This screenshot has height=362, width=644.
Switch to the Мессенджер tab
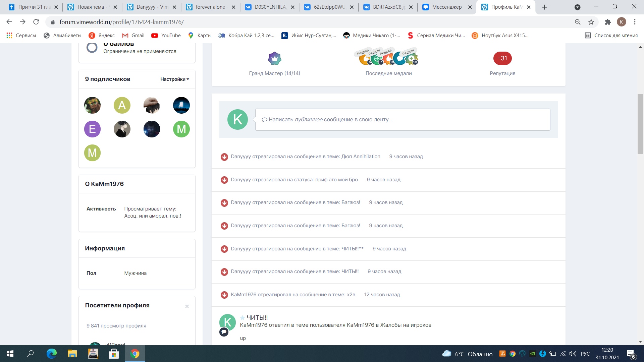pyautogui.click(x=446, y=7)
